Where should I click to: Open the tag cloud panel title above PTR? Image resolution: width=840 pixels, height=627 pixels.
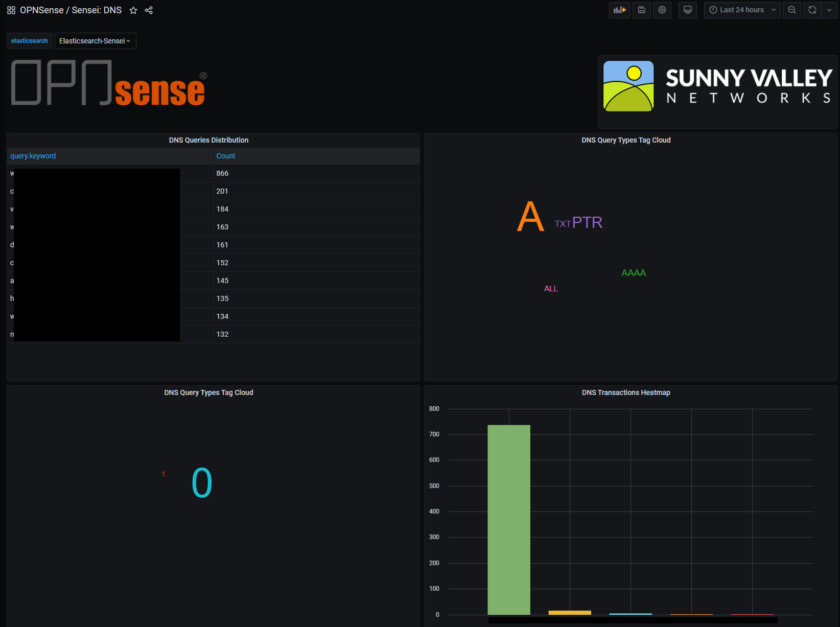point(626,140)
